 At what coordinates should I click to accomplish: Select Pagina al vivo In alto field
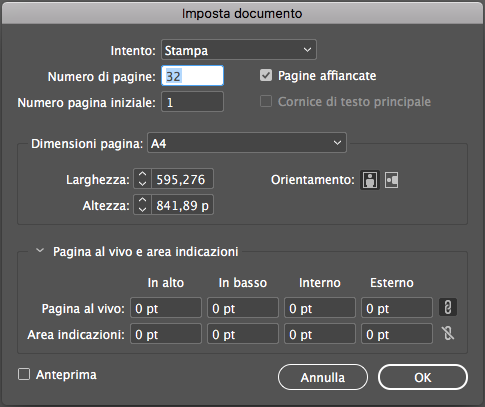(x=166, y=308)
